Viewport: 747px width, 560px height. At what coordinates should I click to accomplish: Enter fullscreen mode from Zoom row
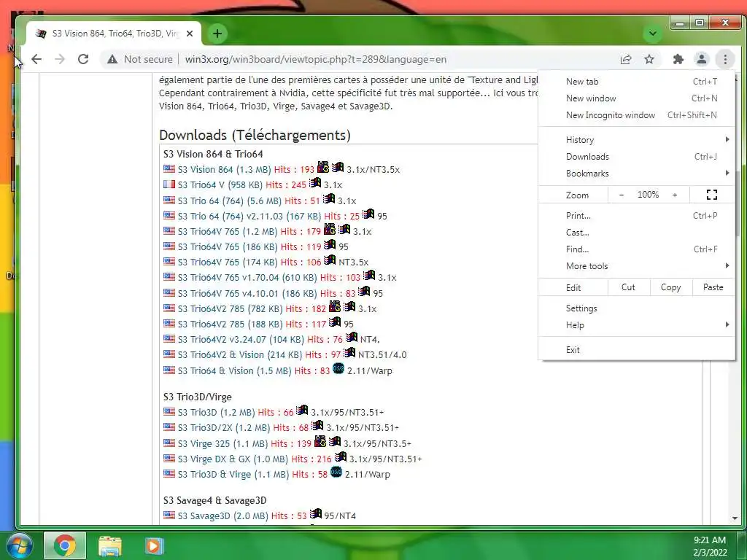712,194
